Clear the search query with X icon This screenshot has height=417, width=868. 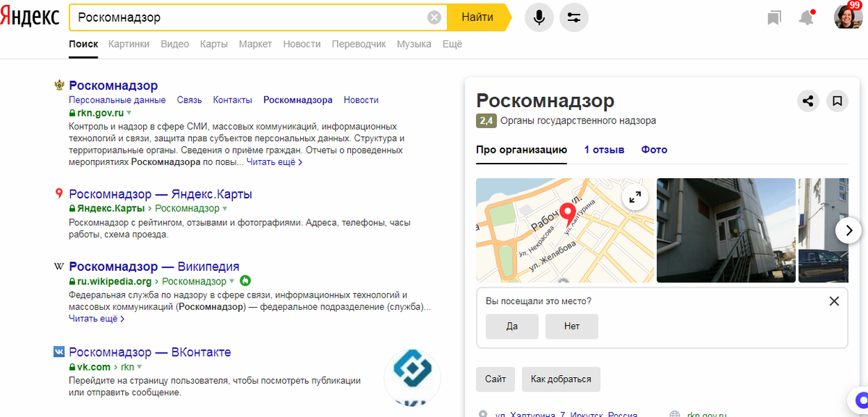coord(434,17)
